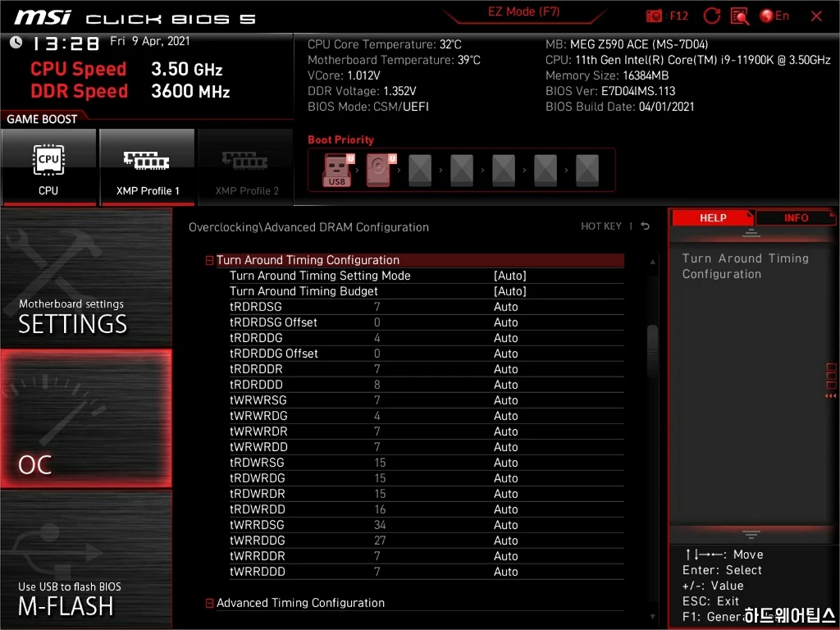This screenshot has height=630, width=840.
Task: Select the tRDWRDG Auto value field
Action: tap(505, 478)
